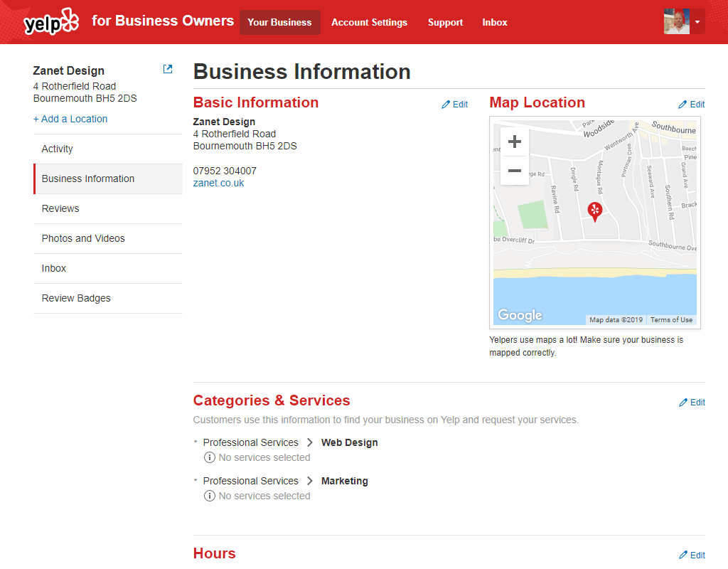Viewport: 728px width, 569px height.
Task: Click the info icon under Web Design
Action: 210,457
